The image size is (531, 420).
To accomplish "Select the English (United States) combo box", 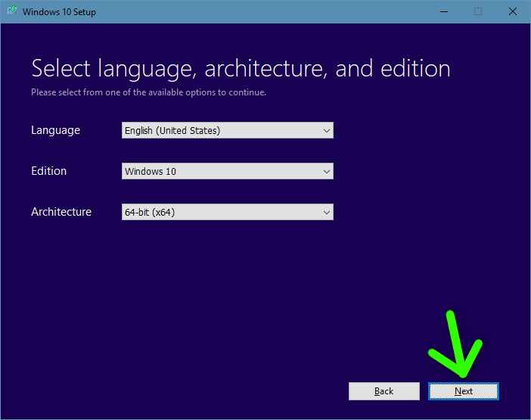I will pos(219,131).
